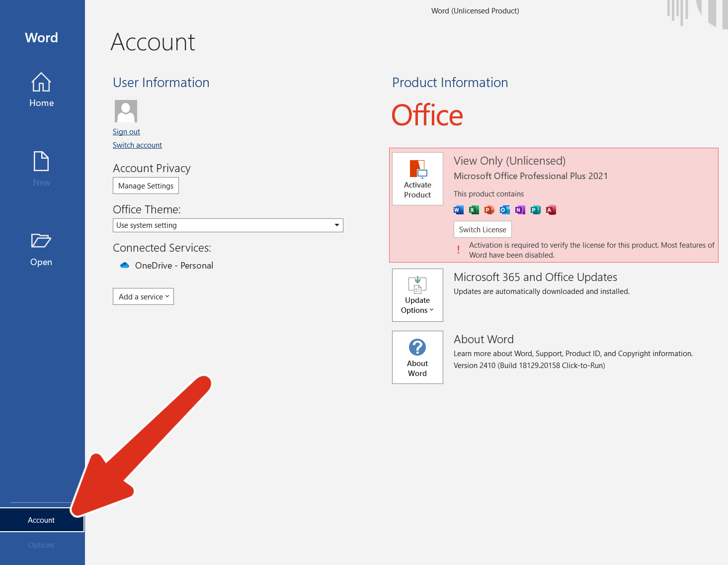This screenshot has height=565, width=728.
Task: Select the Account tab in sidebar
Action: click(x=41, y=520)
